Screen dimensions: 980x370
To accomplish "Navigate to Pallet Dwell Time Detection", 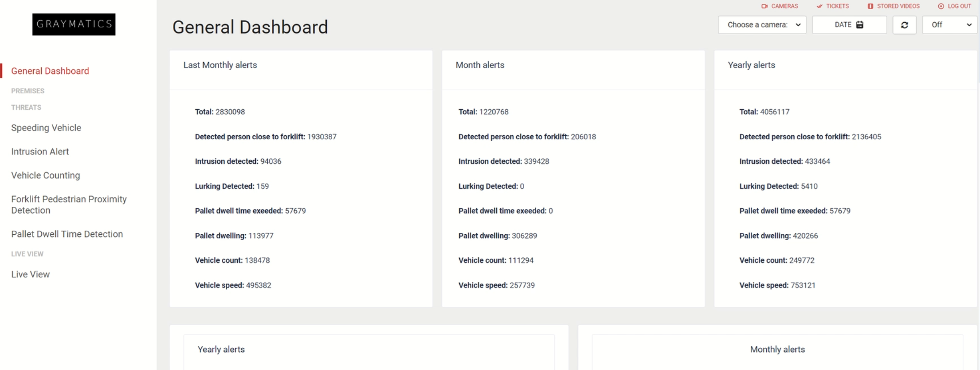I will [x=67, y=234].
